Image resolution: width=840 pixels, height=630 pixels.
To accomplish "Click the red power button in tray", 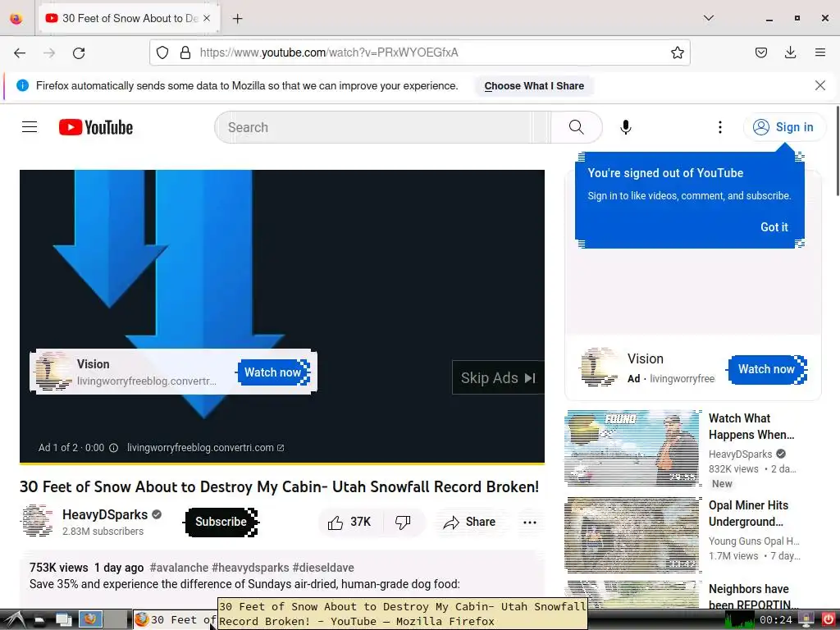I will (x=829, y=620).
